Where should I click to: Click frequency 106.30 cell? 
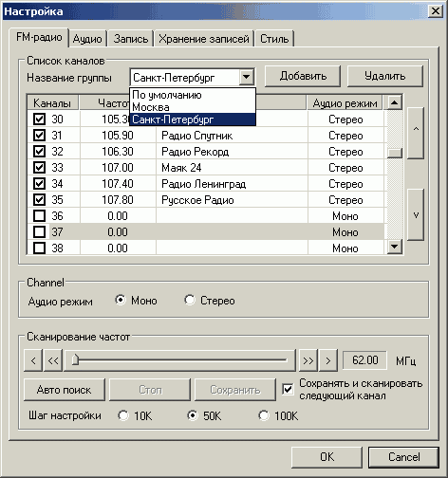pos(118,152)
